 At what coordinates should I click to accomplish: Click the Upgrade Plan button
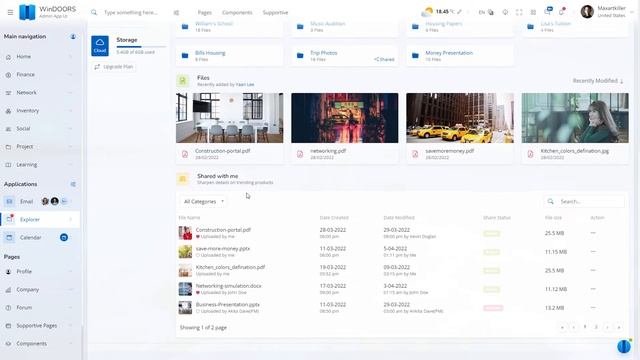pyautogui.click(x=114, y=67)
